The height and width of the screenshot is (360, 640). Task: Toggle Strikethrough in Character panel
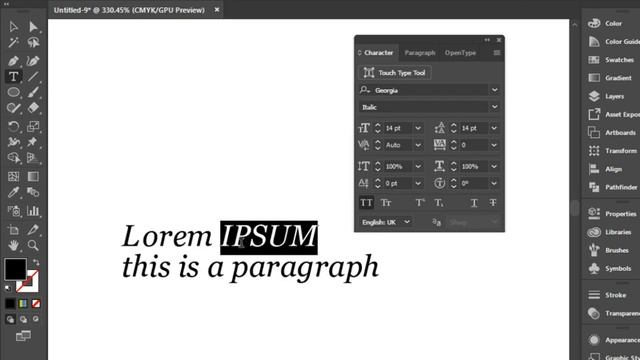pos(493,203)
